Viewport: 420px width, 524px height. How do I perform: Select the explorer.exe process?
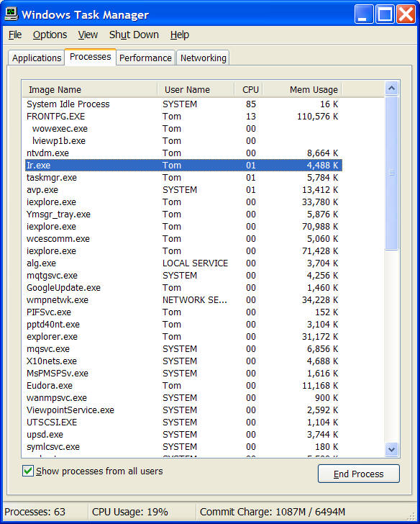click(183, 337)
